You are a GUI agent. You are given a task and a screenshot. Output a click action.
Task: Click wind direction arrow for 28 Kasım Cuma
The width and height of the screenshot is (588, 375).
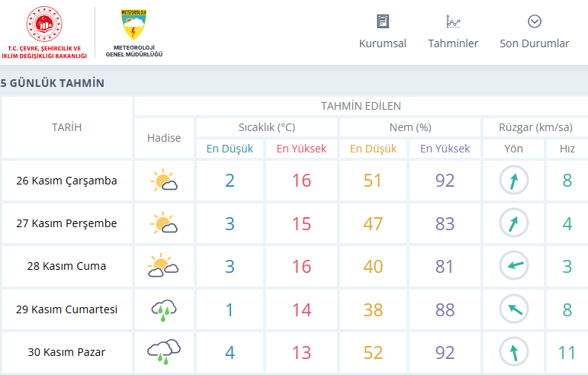(x=513, y=266)
